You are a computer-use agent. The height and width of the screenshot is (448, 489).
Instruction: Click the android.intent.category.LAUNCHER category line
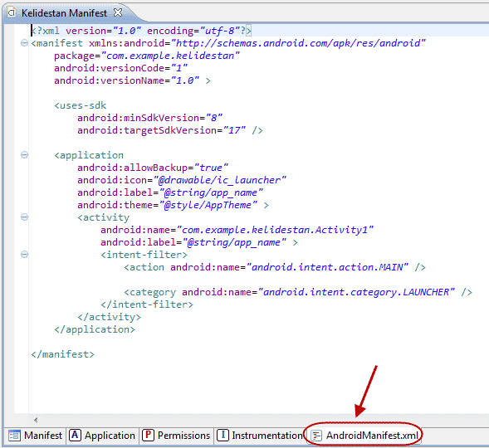coord(298,292)
